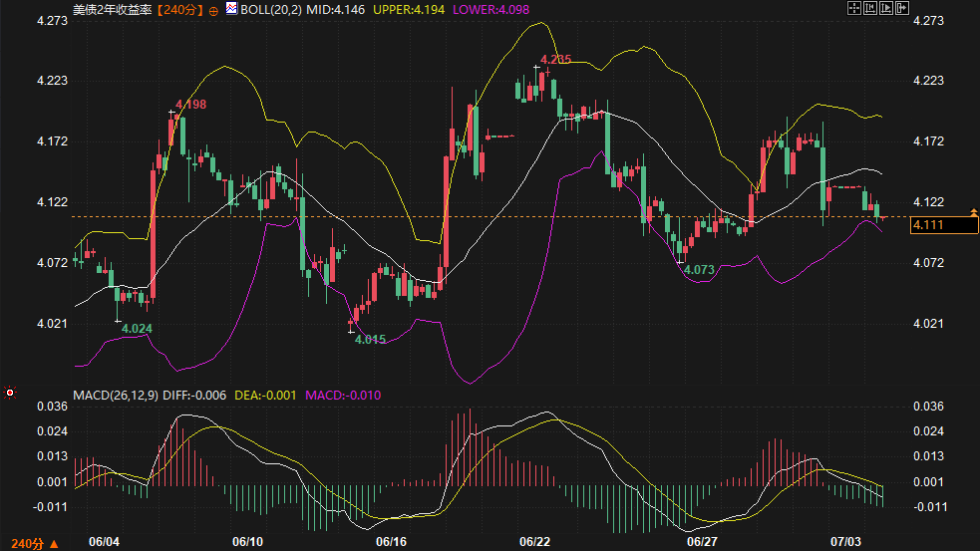Screen dimensions: 980x551
Task: Click the jump-to-start chart axis icon
Action: click(870, 8)
